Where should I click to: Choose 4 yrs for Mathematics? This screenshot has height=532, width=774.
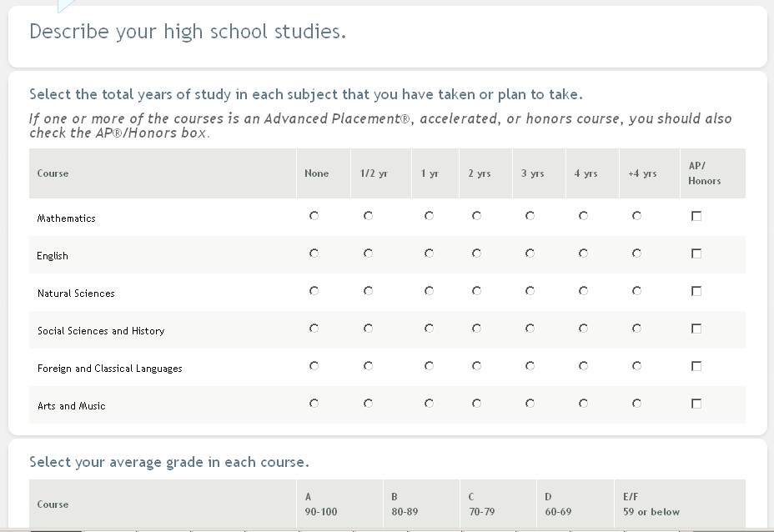[x=583, y=216]
